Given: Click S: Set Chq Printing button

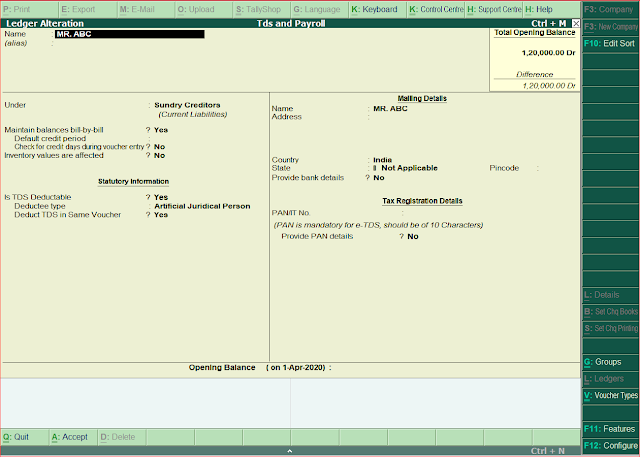Looking at the screenshot, I should click(611, 328).
